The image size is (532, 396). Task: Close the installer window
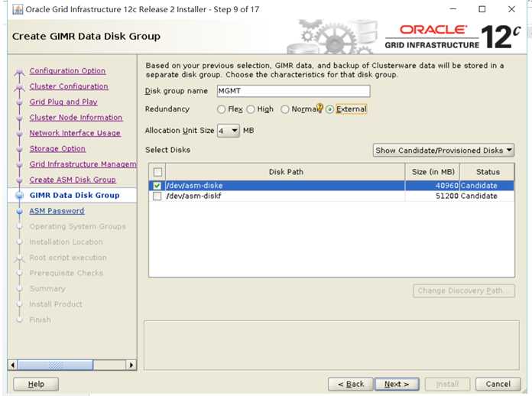pyautogui.click(x=511, y=9)
